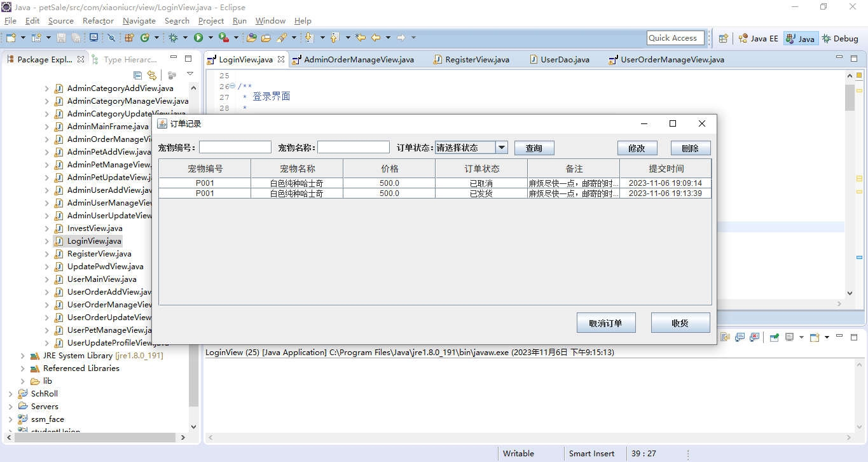Click the Run Last Tool external icon
This screenshot has height=462, width=868.
coord(223,38)
